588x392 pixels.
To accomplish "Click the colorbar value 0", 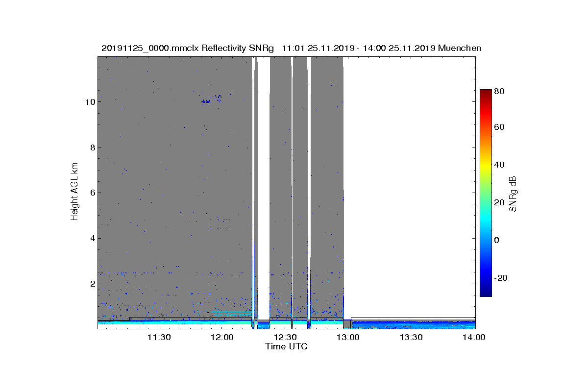I will (497, 240).
